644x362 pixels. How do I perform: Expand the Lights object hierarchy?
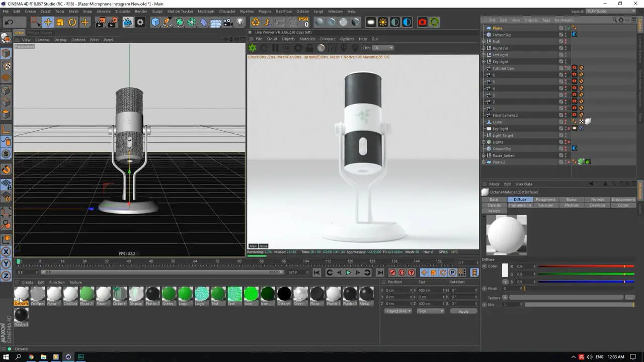tap(484, 142)
